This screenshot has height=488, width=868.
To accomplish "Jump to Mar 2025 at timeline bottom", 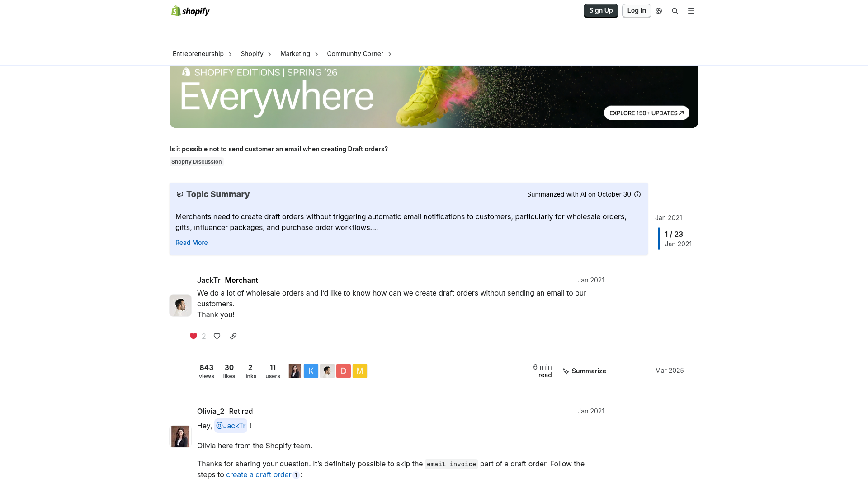I will click(670, 371).
